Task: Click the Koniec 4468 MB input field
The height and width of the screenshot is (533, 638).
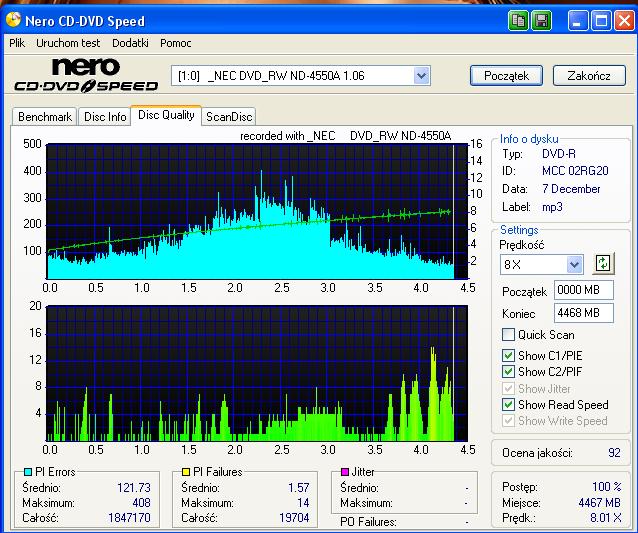Action: [x=583, y=313]
